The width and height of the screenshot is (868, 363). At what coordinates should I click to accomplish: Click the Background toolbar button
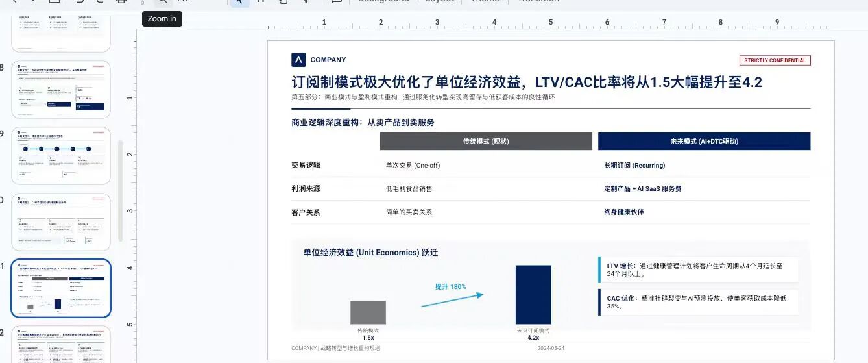tap(383, 1)
